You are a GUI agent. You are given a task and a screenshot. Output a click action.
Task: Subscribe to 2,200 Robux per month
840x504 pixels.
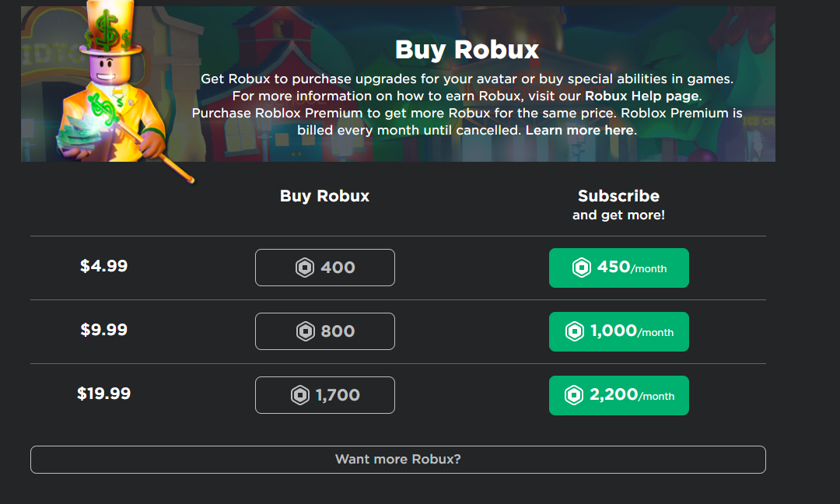coord(619,395)
